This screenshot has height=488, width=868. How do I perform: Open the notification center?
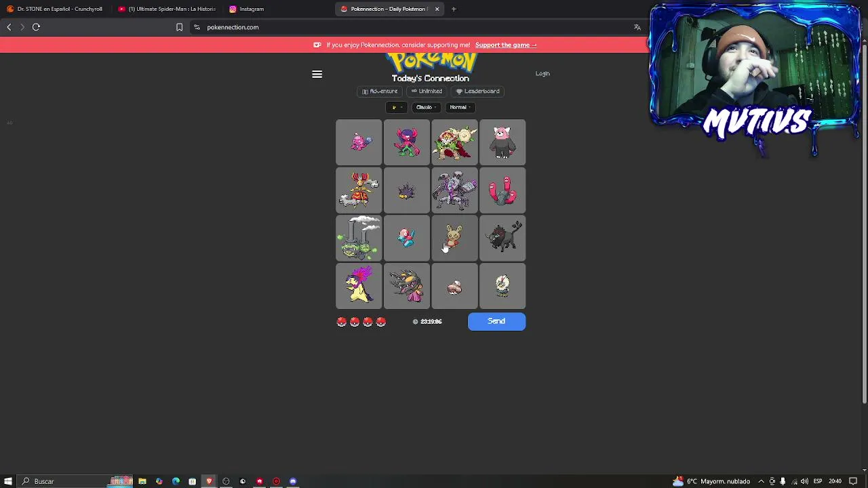click(853, 481)
